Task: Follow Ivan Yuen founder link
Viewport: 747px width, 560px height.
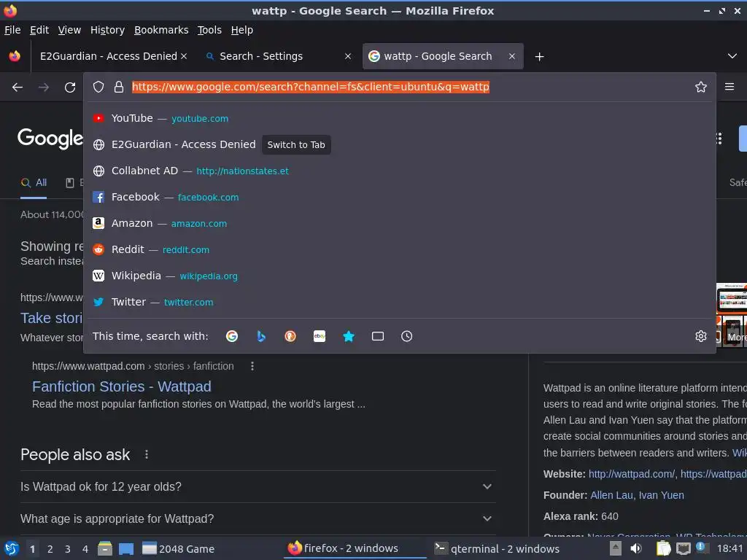Action: (x=661, y=495)
